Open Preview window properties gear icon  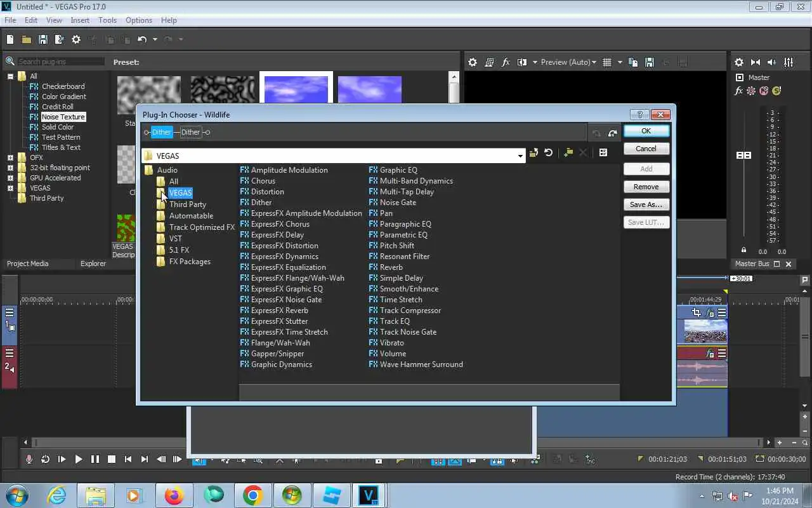tap(473, 62)
